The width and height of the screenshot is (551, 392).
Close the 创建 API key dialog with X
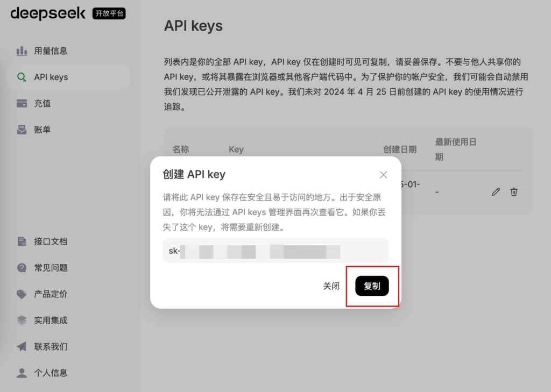click(x=383, y=175)
